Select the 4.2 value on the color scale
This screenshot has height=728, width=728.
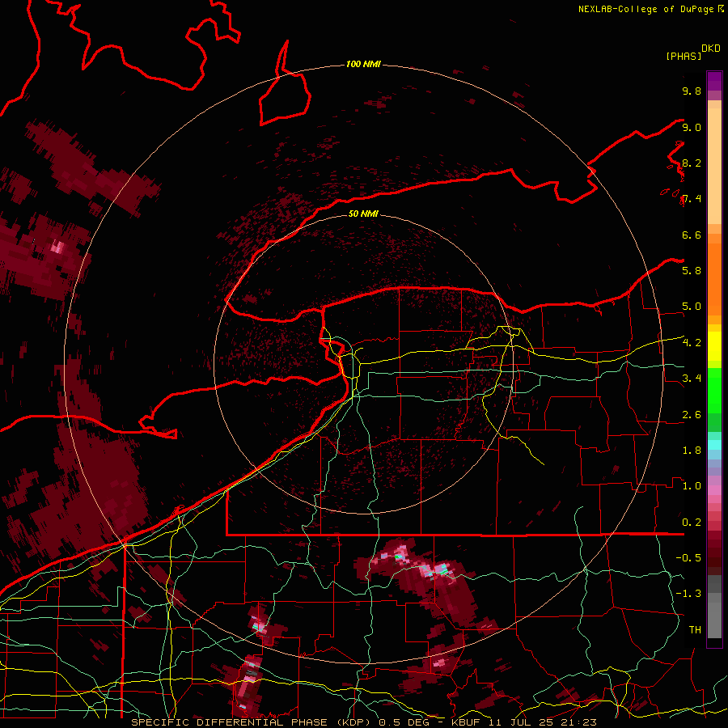pos(692,343)
